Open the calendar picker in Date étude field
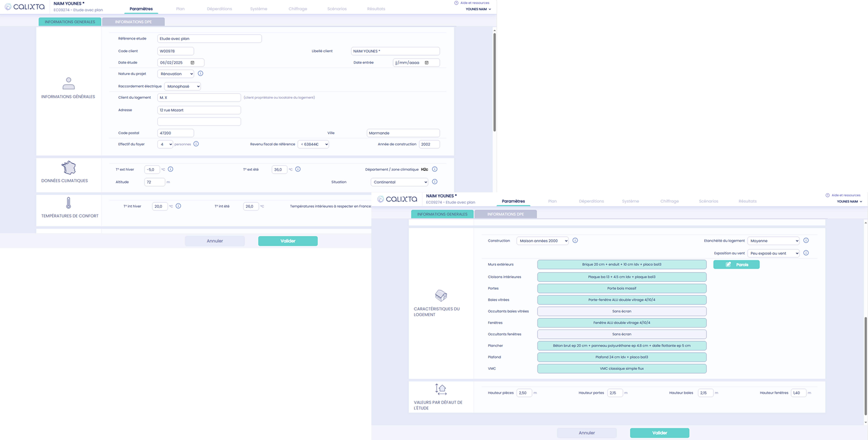Image resolution: width=868 pixels, height=440 pixels. (x=192, y=63)
